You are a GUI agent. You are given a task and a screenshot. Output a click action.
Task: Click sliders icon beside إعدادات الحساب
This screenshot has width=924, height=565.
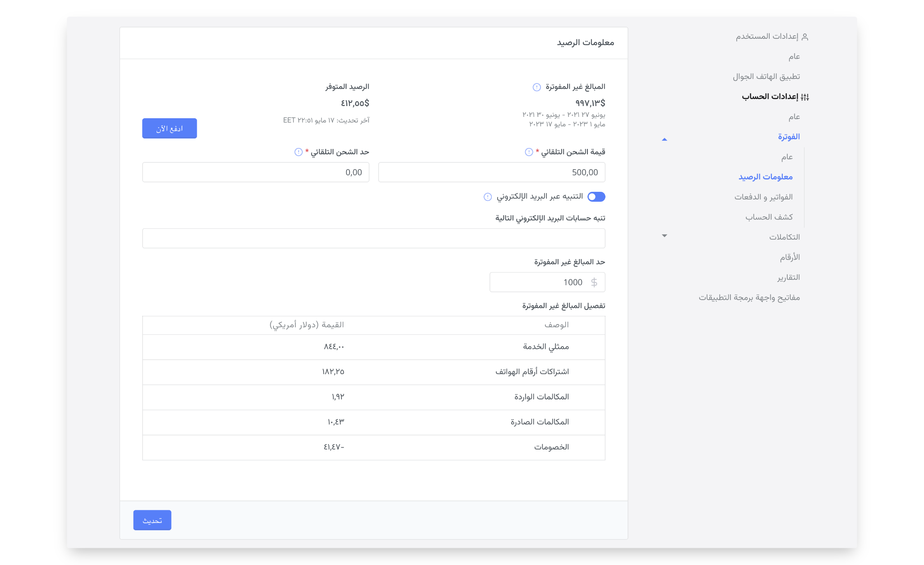point(805,97)
